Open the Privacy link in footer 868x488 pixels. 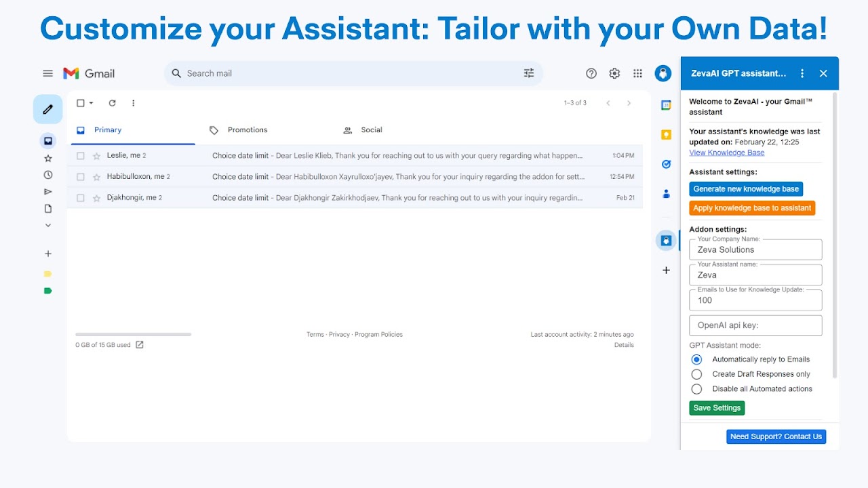pos(339,334)
